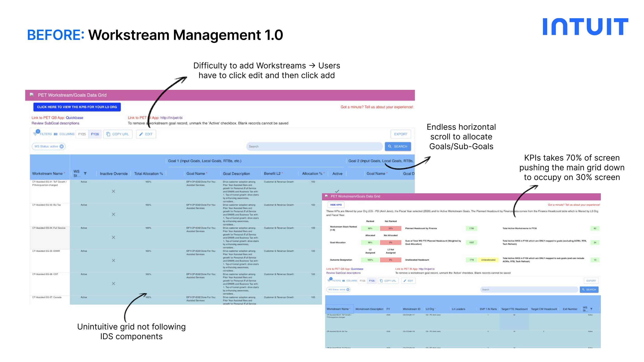Click Target CW Headcount column header

coord(544,309)
